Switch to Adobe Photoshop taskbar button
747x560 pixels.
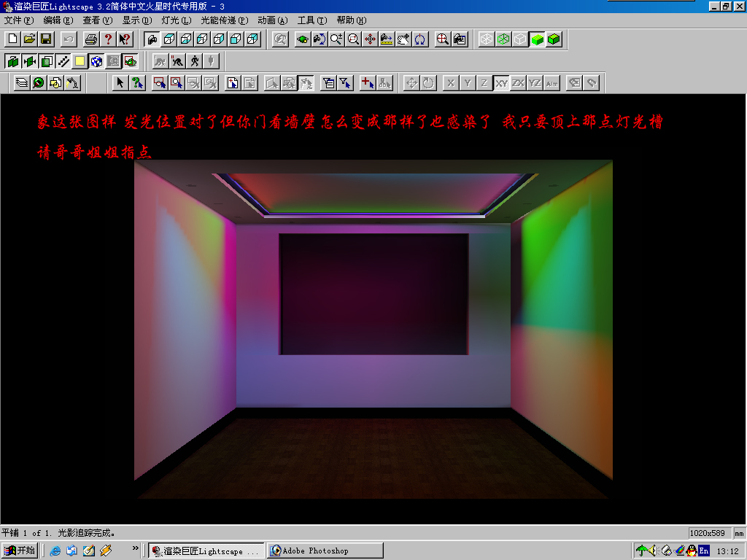[325, 551]
